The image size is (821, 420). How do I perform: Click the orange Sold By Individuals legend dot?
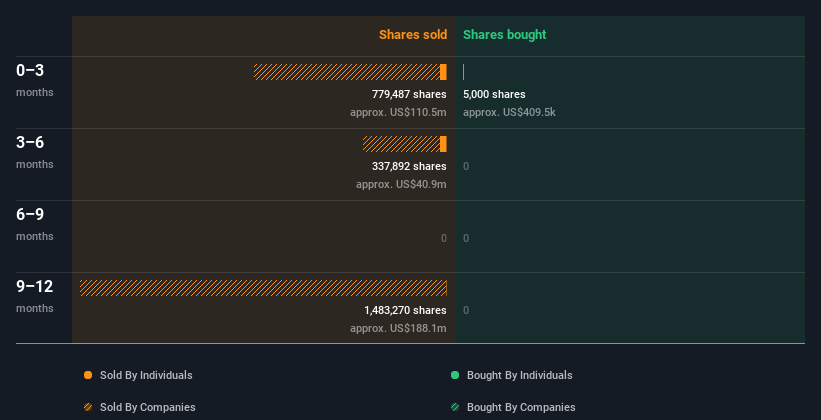pos(88,375)
